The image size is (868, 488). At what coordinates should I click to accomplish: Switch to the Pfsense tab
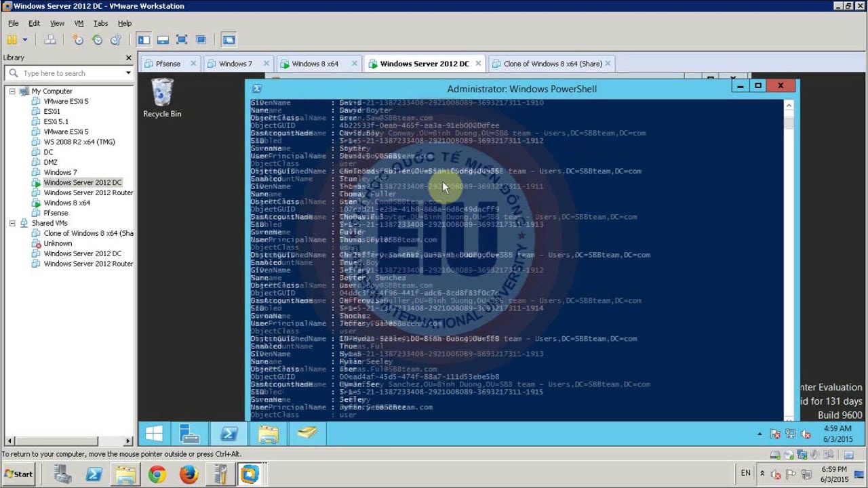pyautogui.click(x=167, y=64)
